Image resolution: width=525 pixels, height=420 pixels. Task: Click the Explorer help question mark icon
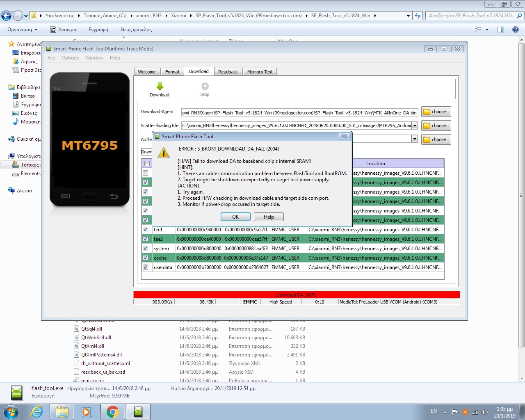516,30
